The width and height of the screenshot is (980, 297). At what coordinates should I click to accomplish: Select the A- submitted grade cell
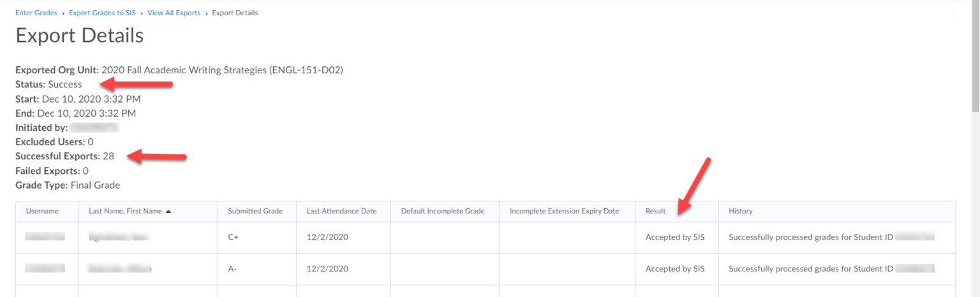click(232, 269)
